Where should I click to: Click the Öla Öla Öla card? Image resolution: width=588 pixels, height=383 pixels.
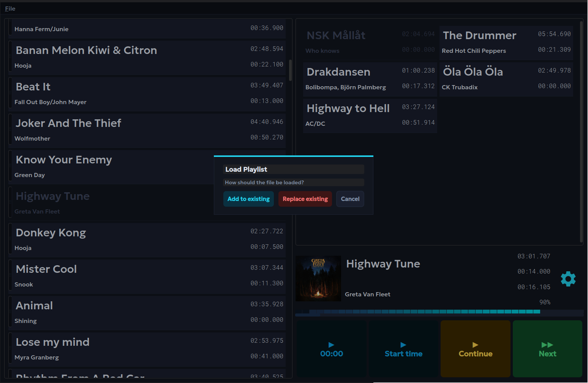[506, 79]
